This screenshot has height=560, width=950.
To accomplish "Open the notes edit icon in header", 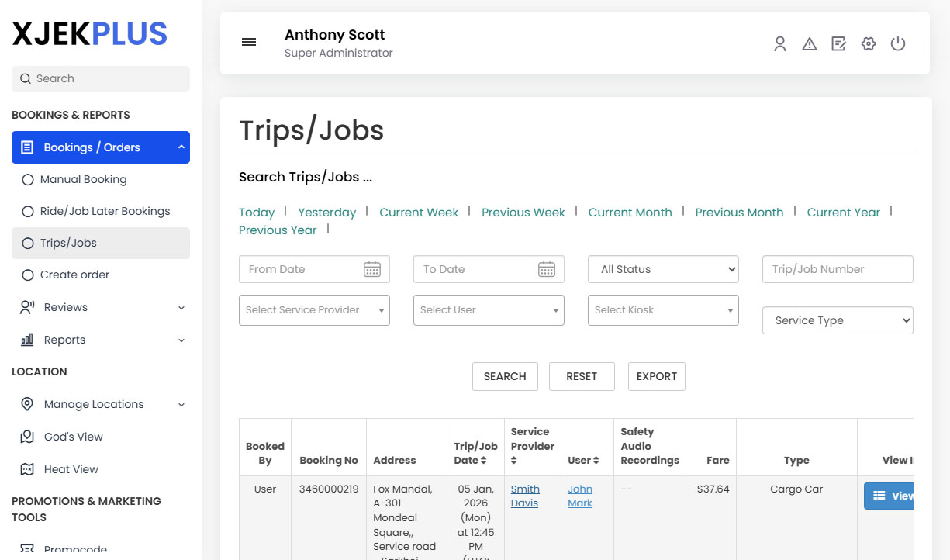I will pos(838,44).
